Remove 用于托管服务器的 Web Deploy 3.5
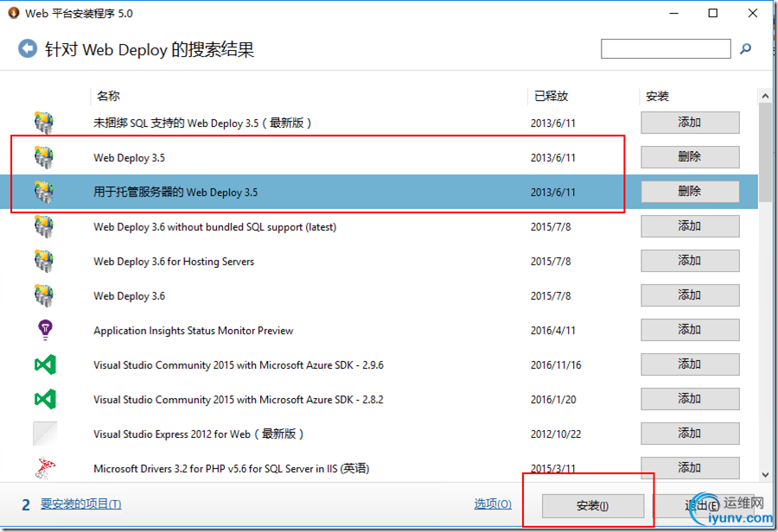Screen dimensions: 778x532 tap(690, 192)
